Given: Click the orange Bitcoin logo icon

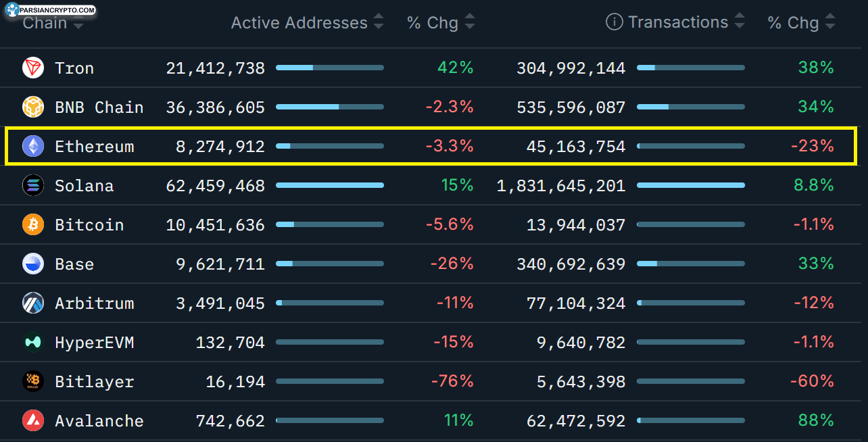Looking at the screenshot, I should [33, 225].
